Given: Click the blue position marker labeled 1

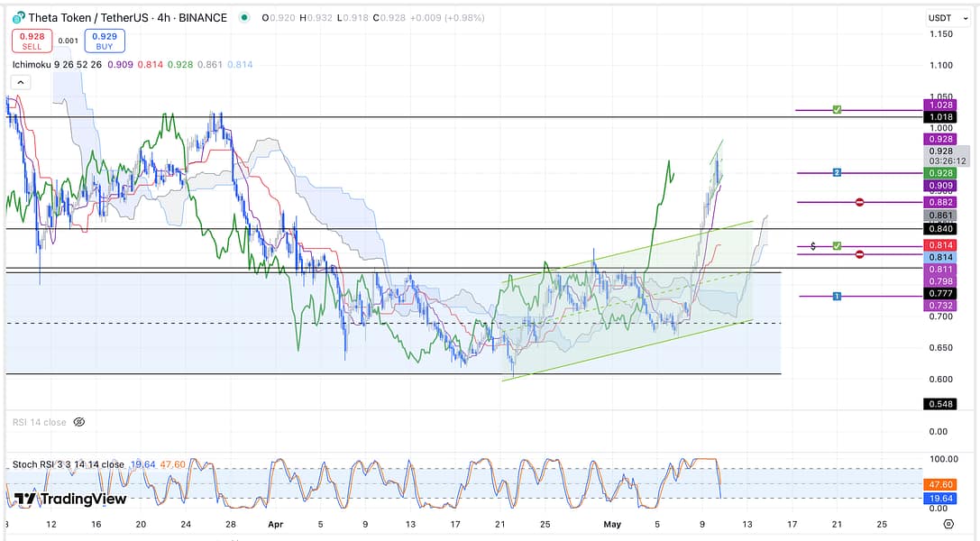Looking at the screenshot, I should pos(837,296).
